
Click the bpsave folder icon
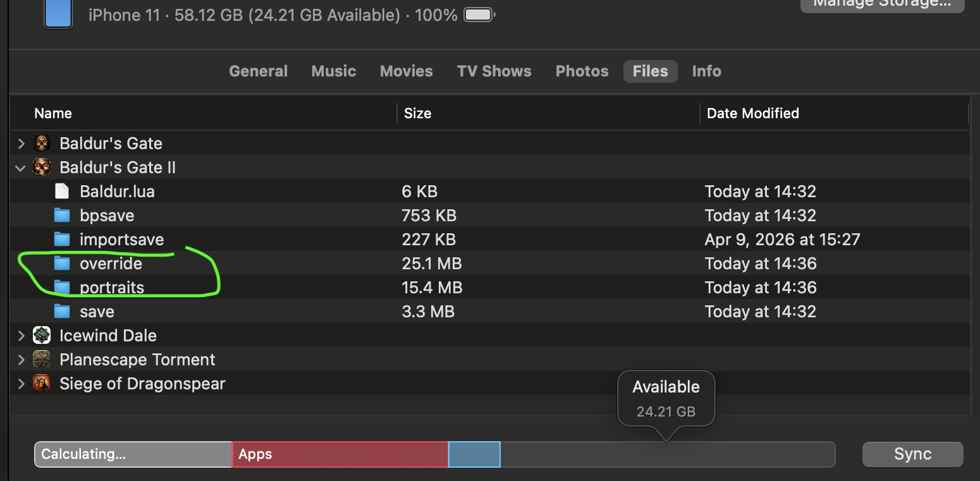click(61, 216)
